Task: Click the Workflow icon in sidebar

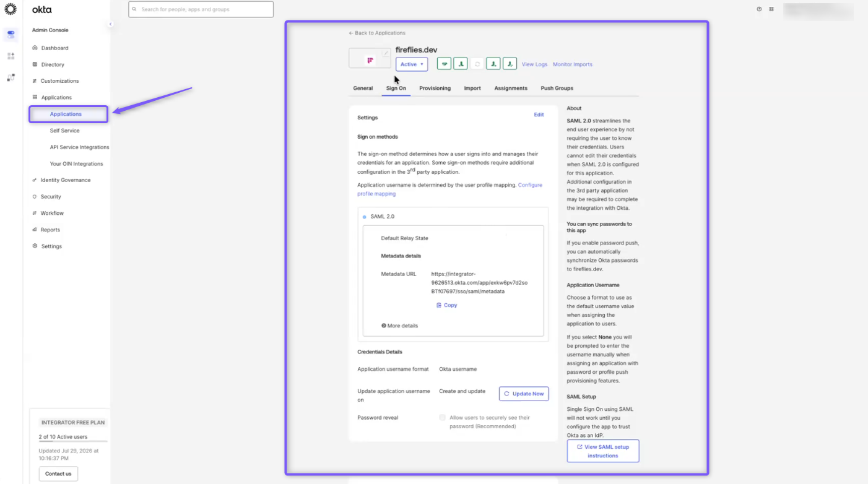Action: [x=35, y=214]
